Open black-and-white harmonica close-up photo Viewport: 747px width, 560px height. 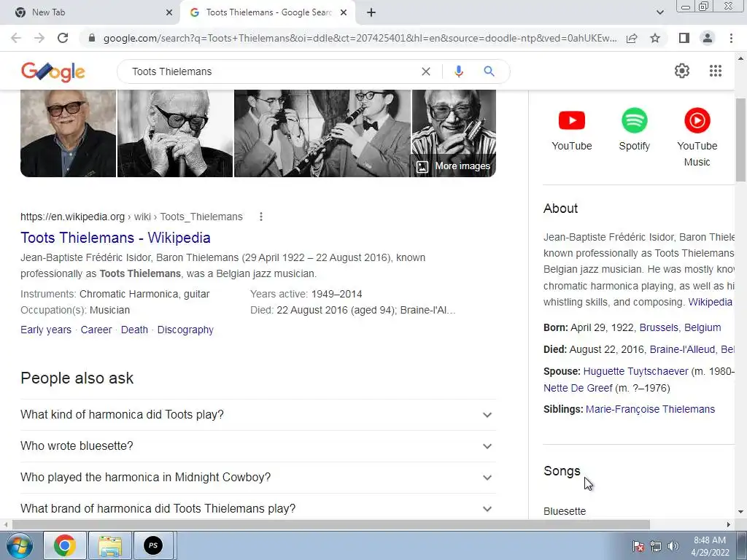click(x=175, y=133)
